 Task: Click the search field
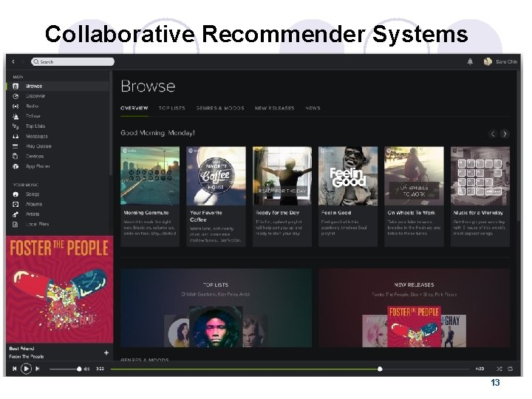pyautogui.click(x=72, y=62)
